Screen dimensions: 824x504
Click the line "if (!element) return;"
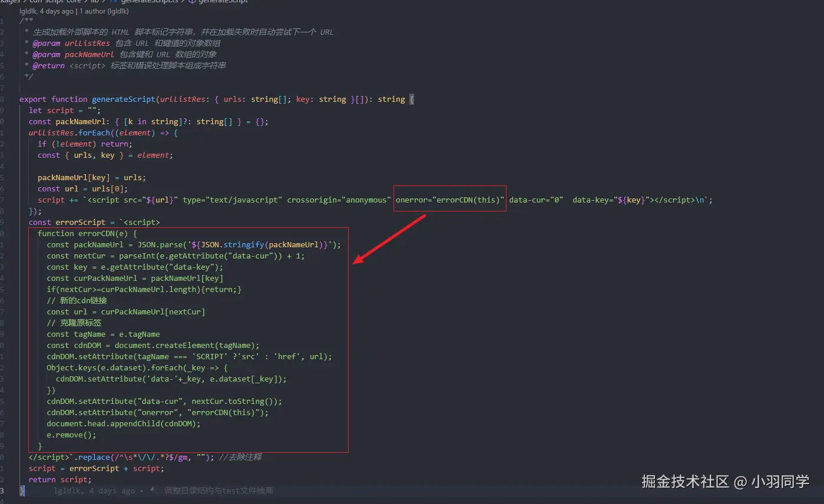(x=85, y=144)
